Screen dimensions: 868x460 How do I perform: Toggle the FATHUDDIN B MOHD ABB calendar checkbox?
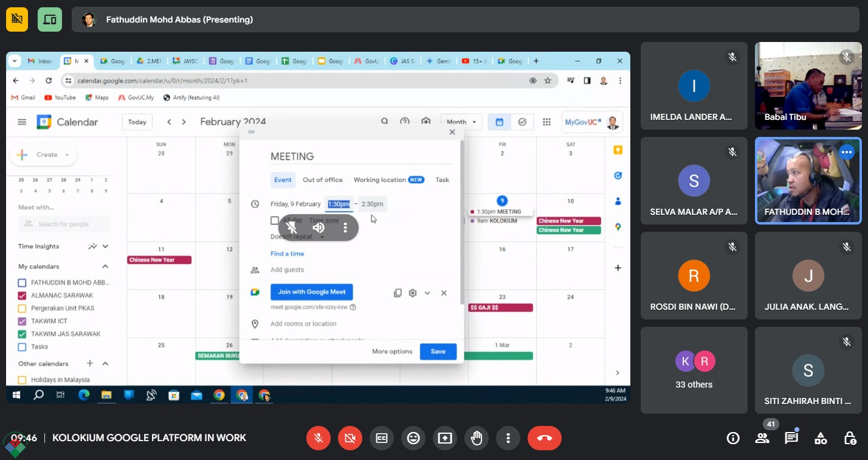22,282
